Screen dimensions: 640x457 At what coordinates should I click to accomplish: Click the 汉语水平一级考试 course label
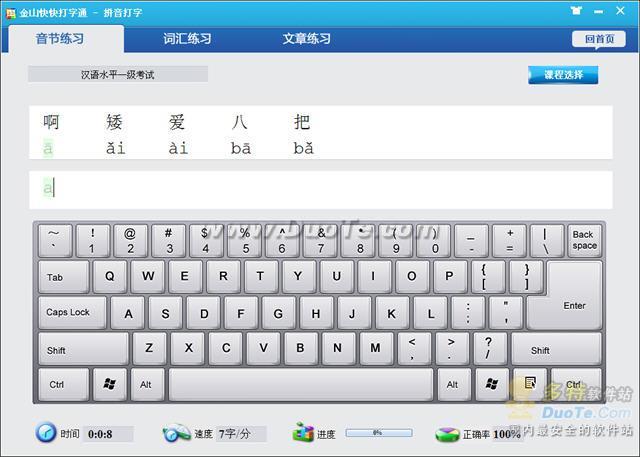(x=118, y=75)
